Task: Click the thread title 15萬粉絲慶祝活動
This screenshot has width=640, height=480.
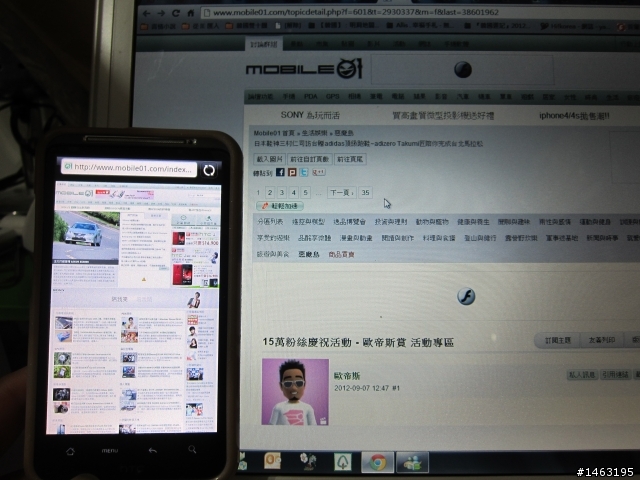Action: point(358,342)
